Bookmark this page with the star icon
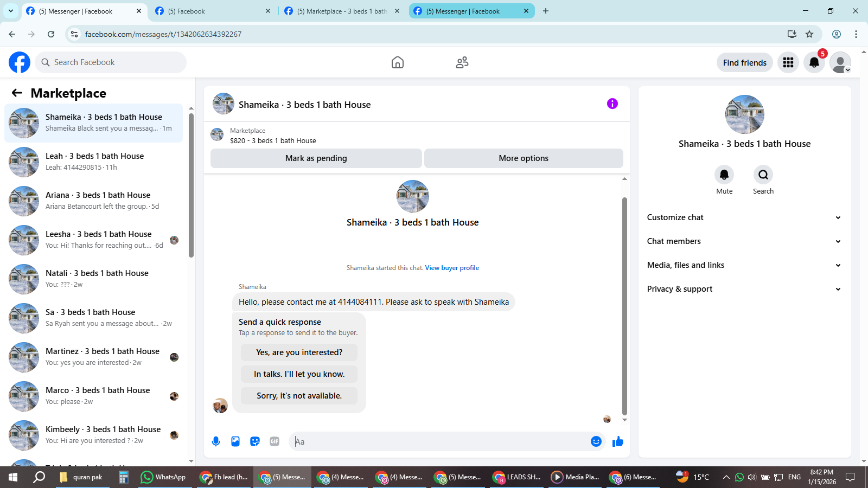Viewport: 868px width, 488px height. pyautogui.click(x=809, y=34)
